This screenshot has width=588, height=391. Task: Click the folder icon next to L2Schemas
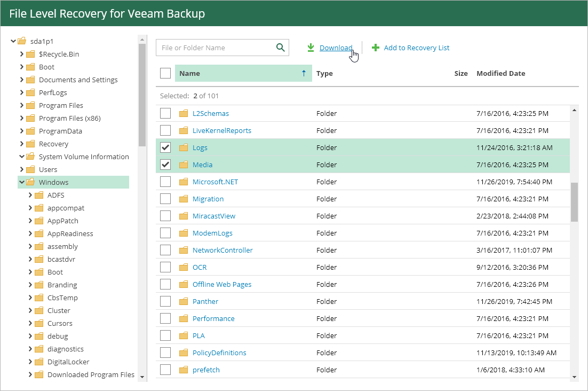[x=184, y=113]
